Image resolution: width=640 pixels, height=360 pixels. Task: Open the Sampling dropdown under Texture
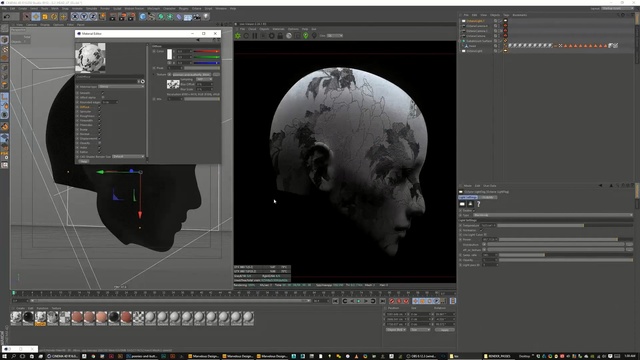click(x=204, y=79)
